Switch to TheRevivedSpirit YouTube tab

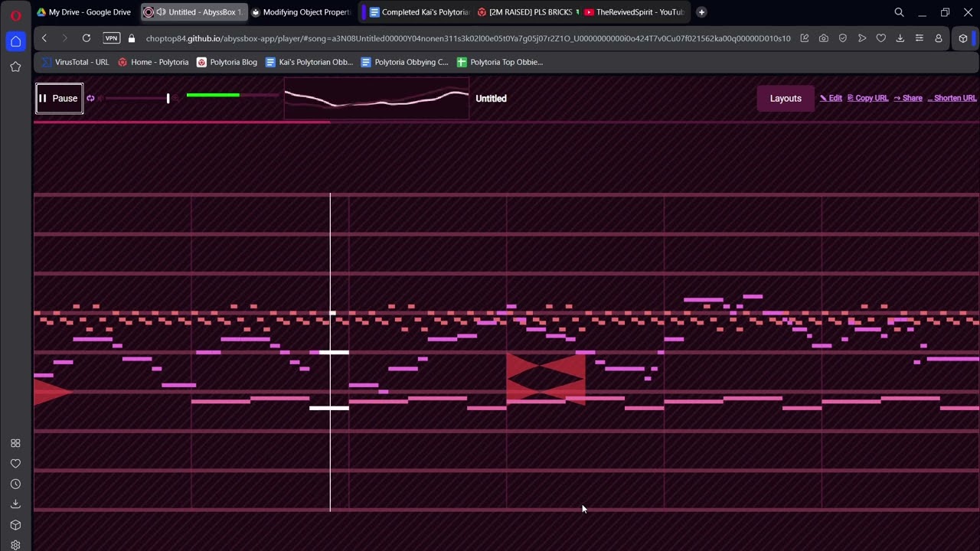coord(634,12)
